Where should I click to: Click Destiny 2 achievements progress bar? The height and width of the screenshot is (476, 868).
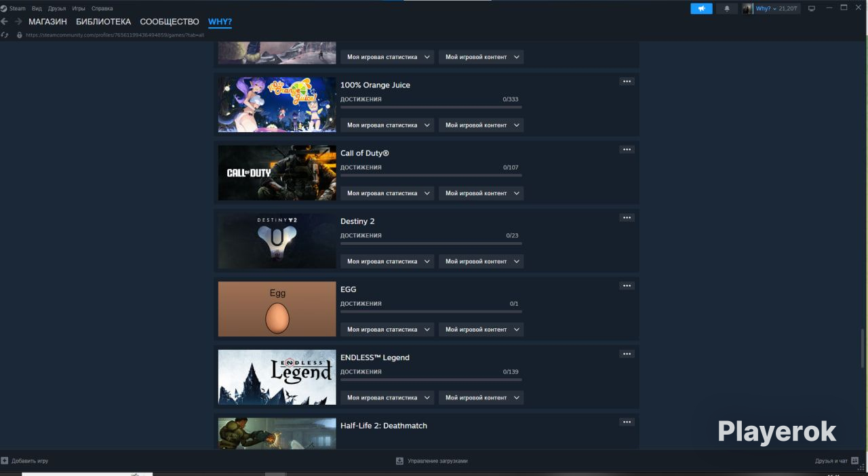[431, 243]
